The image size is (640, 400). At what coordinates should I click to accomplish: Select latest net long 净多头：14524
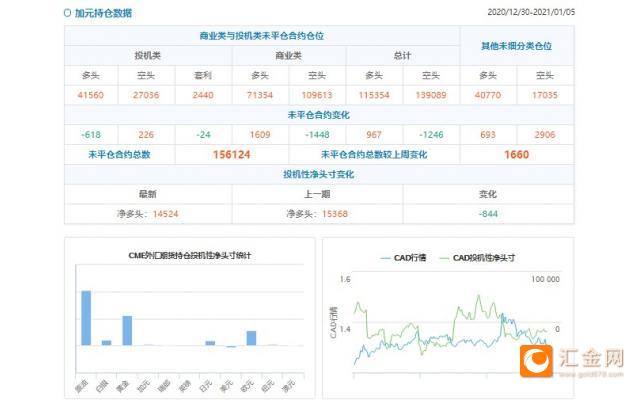coord(148,214)
